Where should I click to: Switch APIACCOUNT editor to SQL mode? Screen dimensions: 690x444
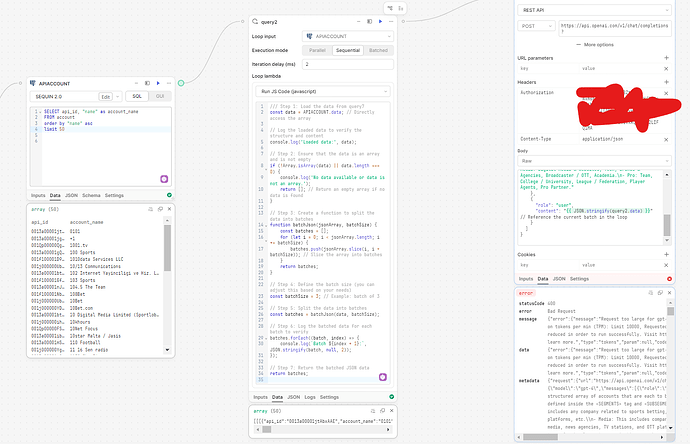tap(137, 96)
